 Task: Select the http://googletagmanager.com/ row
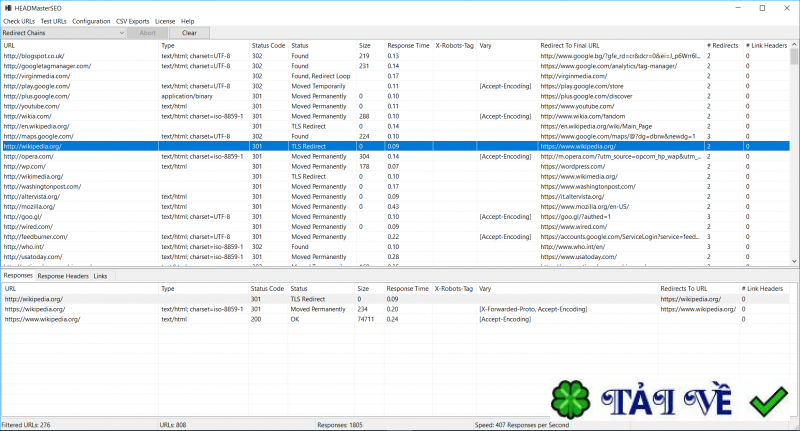[395, 66]
